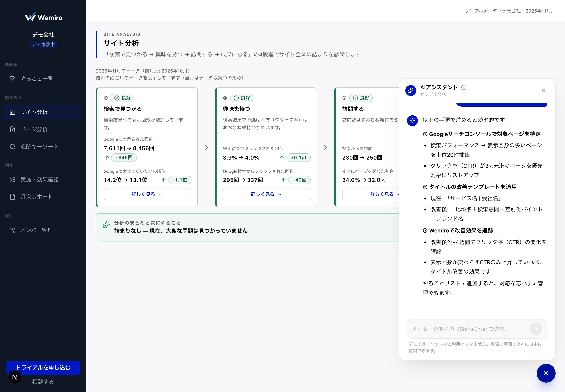
Task: Open 追跡キーワード in the sidebar
Action: 43,146
